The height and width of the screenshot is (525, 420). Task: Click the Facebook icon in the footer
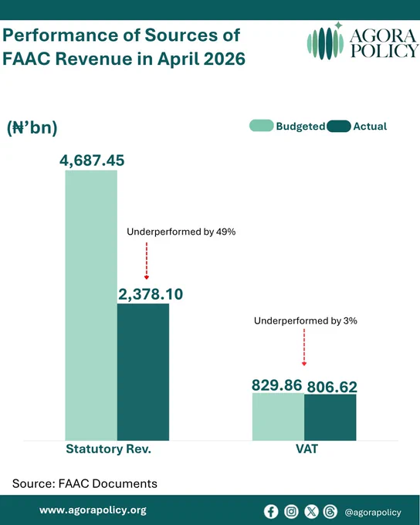tap(271, 512)
